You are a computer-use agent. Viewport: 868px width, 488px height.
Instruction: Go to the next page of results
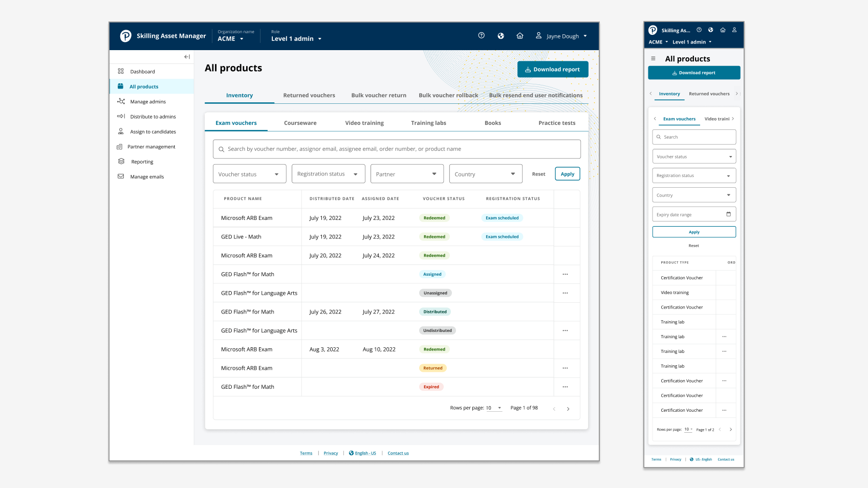[568, 408]
